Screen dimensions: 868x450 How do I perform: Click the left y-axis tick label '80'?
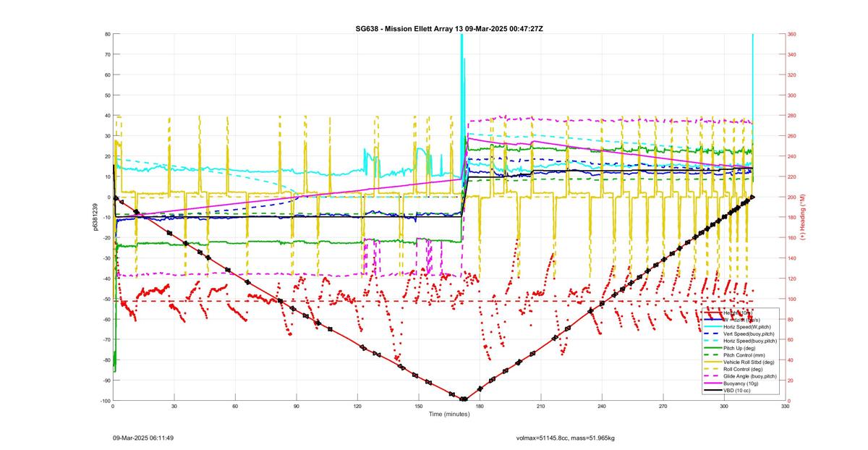coord(107,34)
